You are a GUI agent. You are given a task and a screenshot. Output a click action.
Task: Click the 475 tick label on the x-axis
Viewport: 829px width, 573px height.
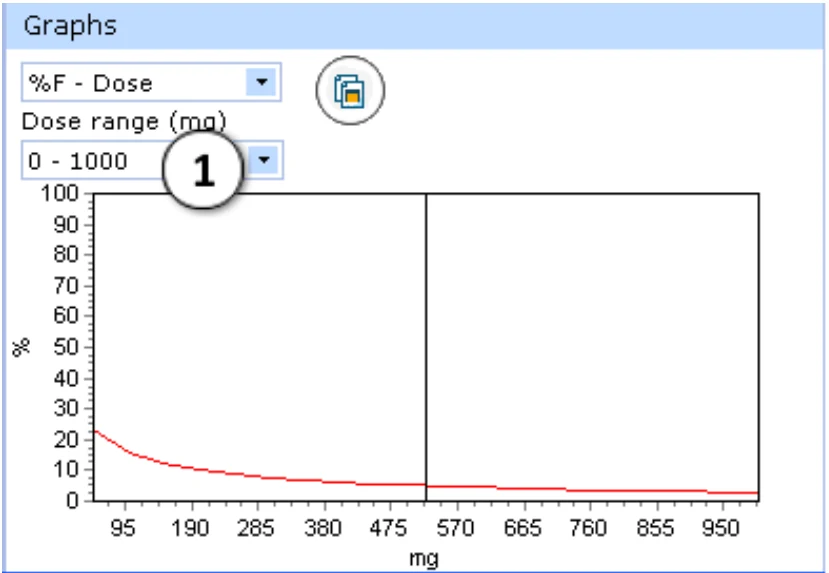coord(389,528)
